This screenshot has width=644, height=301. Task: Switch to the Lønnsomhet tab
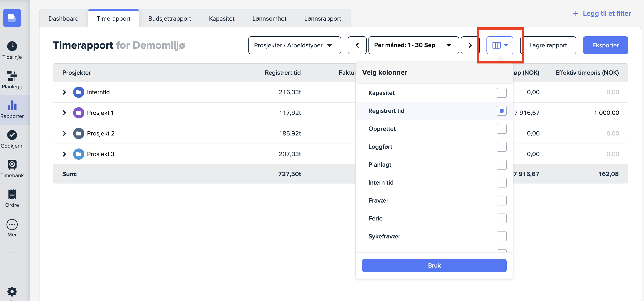[269, 18]
